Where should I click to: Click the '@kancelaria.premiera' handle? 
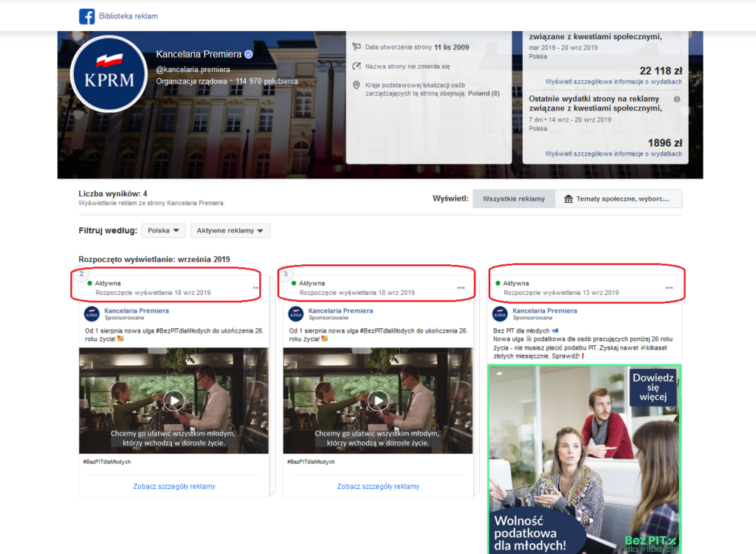(x=193, y=70)
